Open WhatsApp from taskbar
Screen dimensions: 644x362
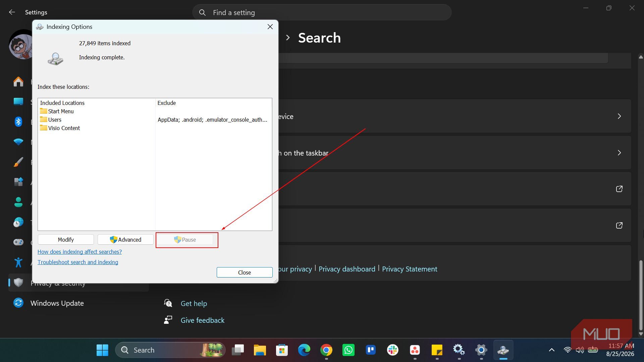pos(348,350)
